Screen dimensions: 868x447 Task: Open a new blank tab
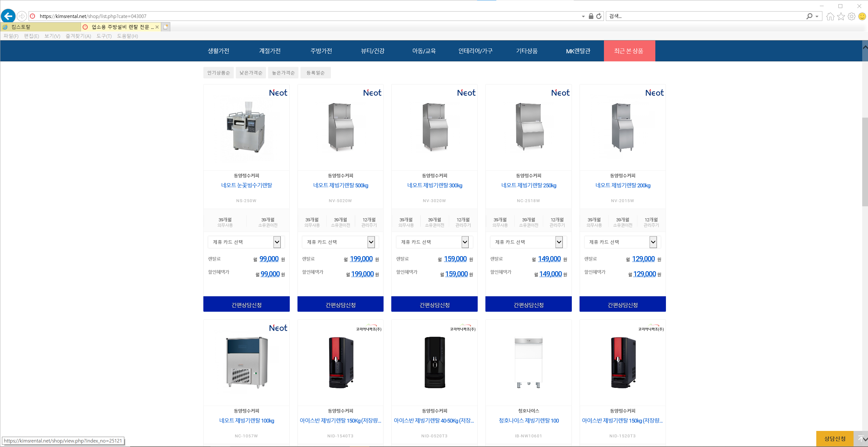[165, 27]
